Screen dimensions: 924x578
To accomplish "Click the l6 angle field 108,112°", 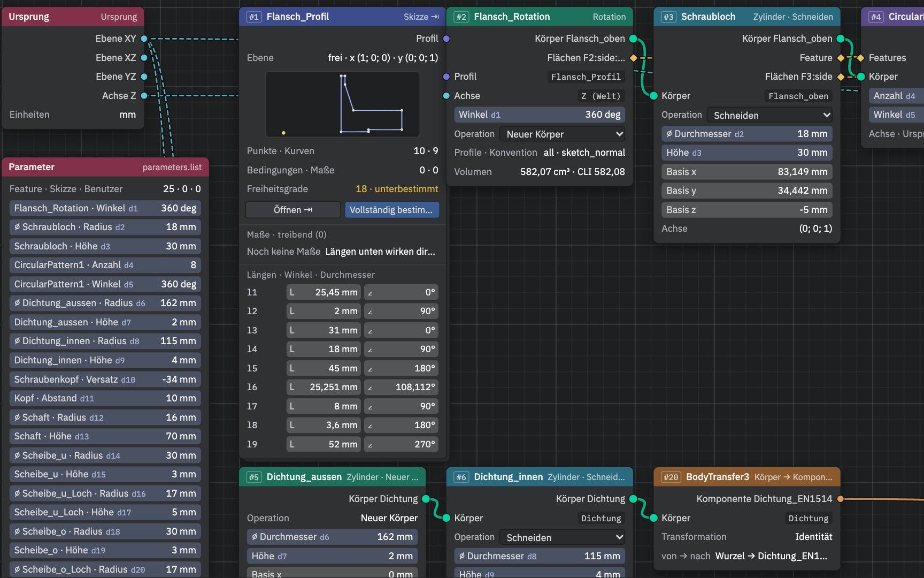I will pyautogui.click(x=401, y=387).
